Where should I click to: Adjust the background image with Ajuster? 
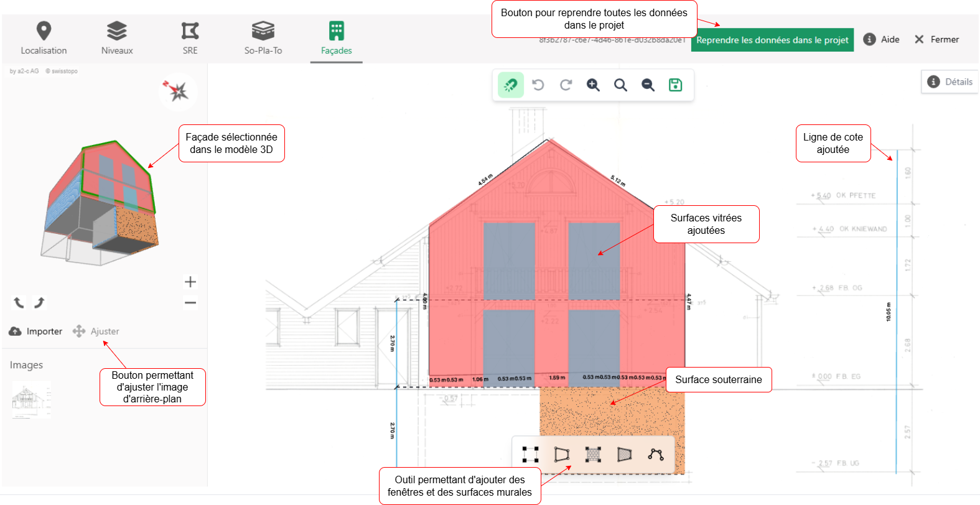tap(96, 331)
